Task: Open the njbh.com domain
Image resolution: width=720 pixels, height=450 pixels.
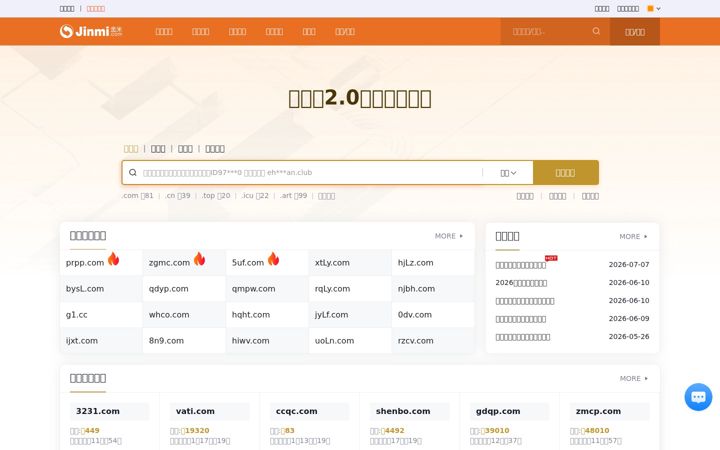Action: tap(416, 289)
